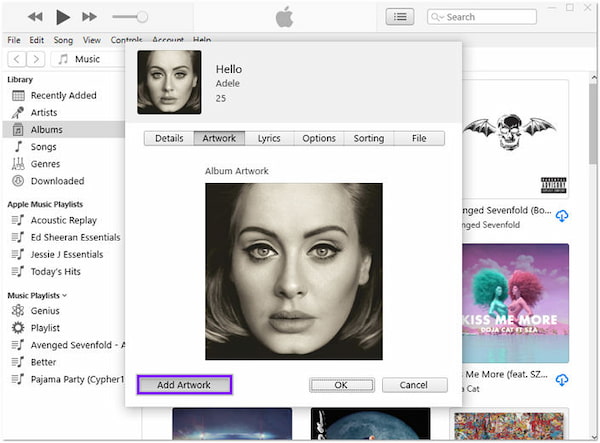Switch to the Options tab
The width and height of the screenshot is (600, 443).
click(x=319, y=138)
